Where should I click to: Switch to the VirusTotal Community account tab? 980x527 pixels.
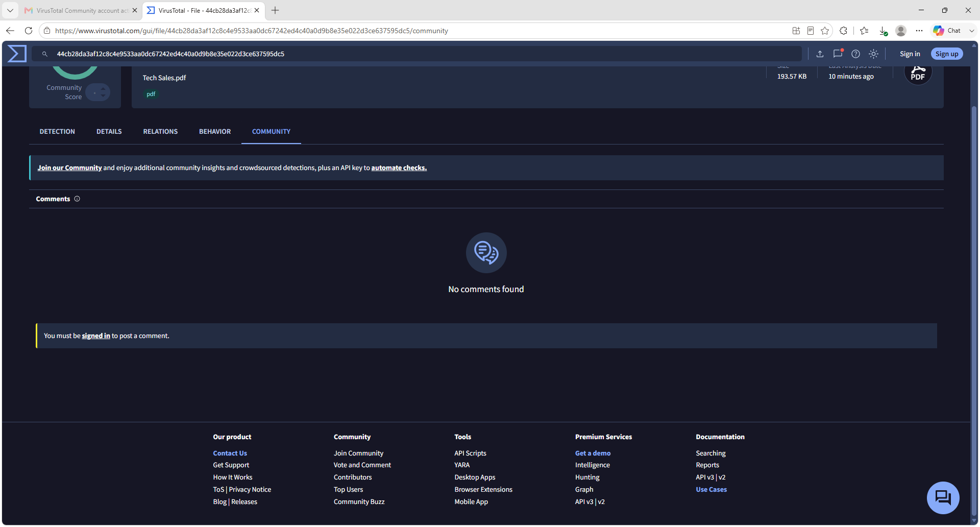82,10
